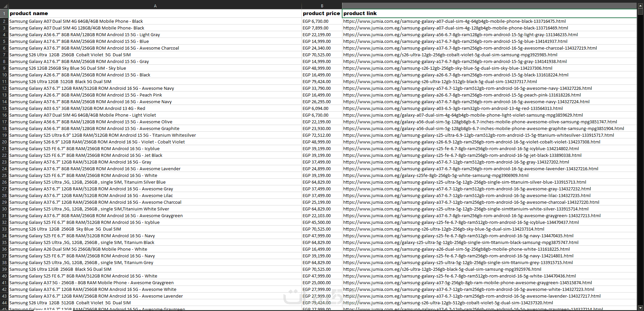Image resolution: width=644 pixels, height=311 pixels.
Task: Open the Jumia link ending in mpg3875747.html
Action: (461, 242)
